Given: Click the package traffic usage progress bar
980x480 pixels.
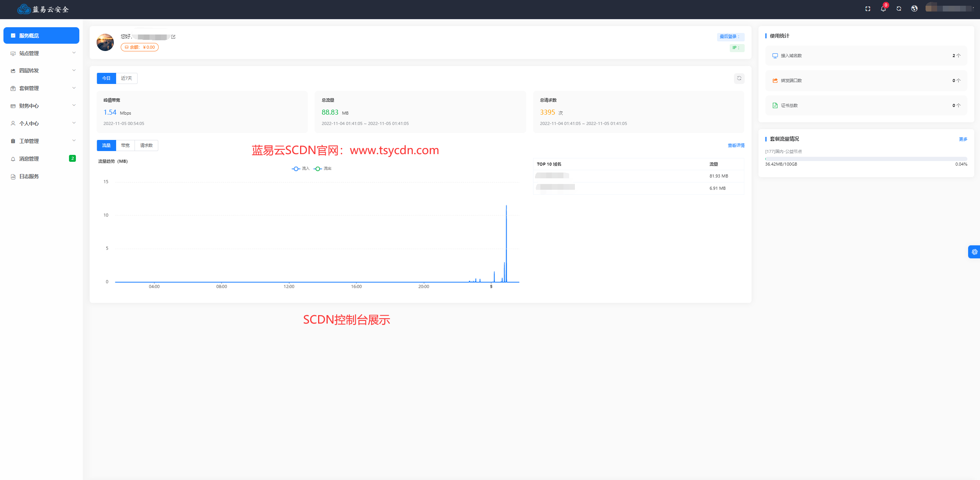Looking at the screenshot, I should pyautogui.click(x=866, y=159).
